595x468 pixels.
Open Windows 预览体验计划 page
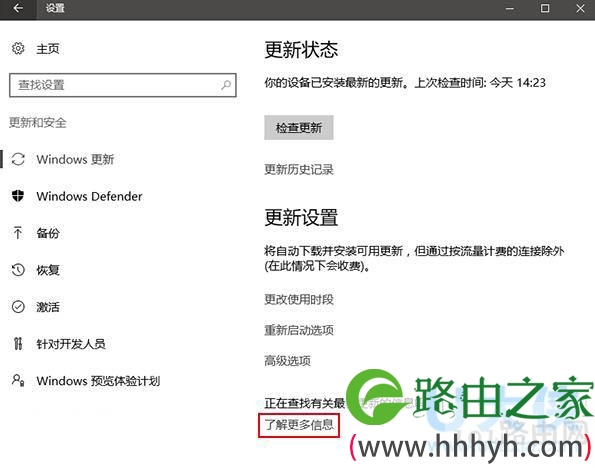[98, 381]
